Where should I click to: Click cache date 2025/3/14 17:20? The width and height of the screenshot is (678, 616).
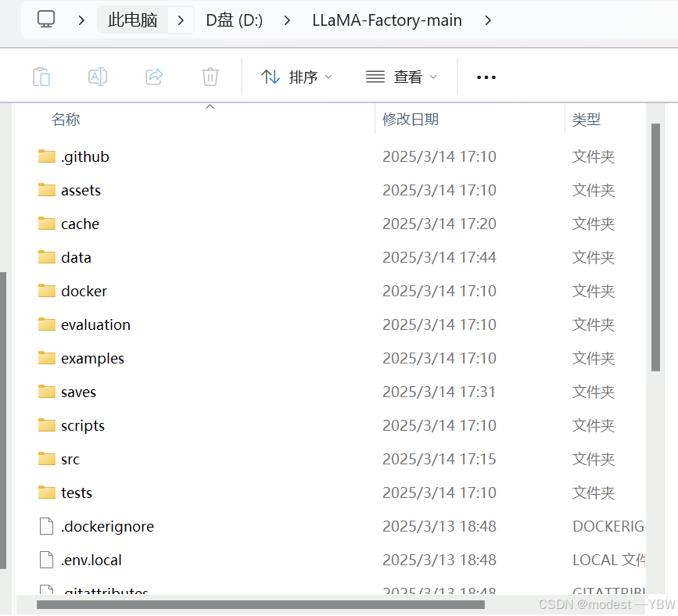pyautogui.click(x=439, y=224)
